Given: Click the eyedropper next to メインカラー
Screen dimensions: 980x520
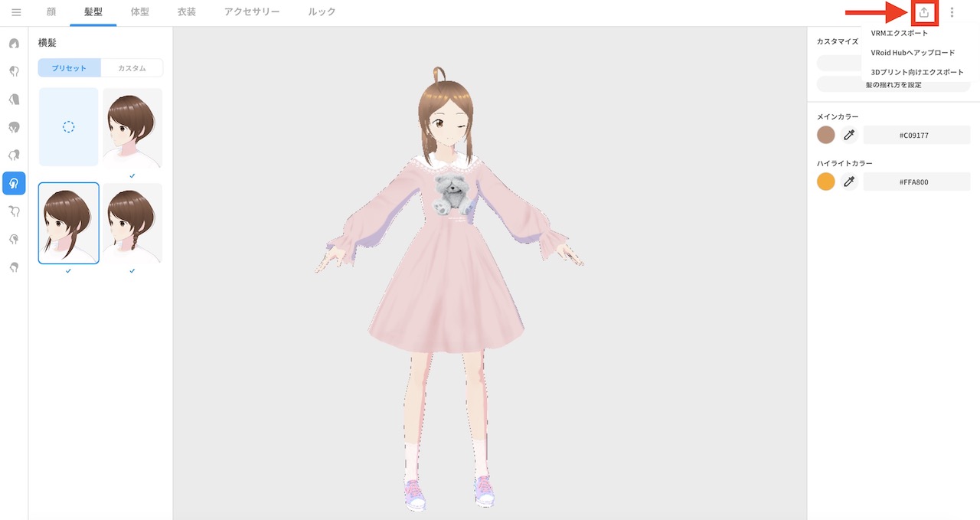Looking at the screenshot, I should [x=850, y=135].
